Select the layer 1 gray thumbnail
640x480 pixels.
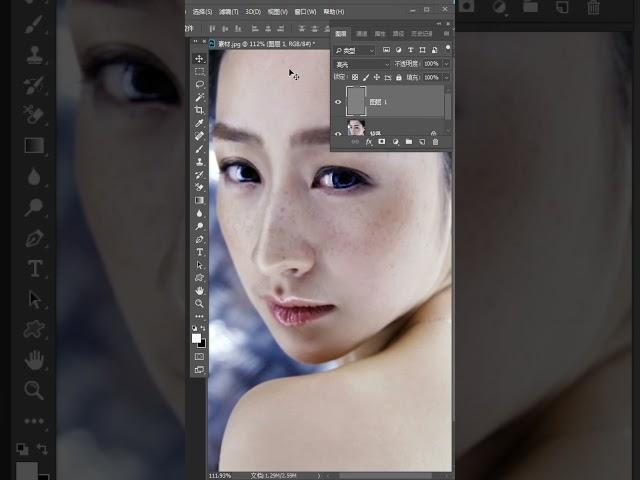click(357, 100)
